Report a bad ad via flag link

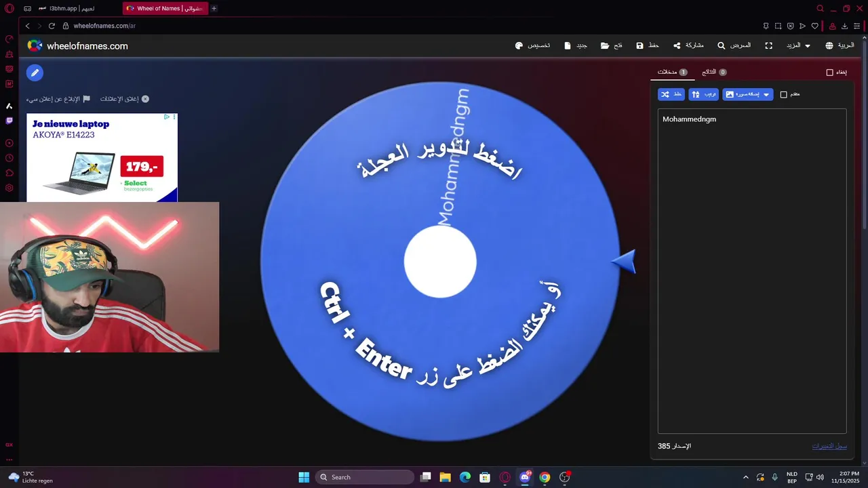pyautogui.click(x=58, y=99)
